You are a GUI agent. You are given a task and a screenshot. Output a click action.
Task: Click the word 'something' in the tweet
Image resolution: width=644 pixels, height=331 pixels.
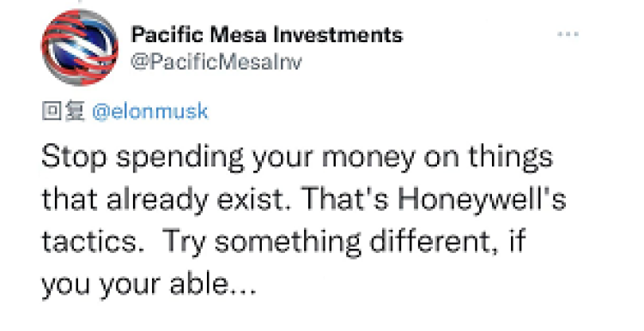click(288, 242)
